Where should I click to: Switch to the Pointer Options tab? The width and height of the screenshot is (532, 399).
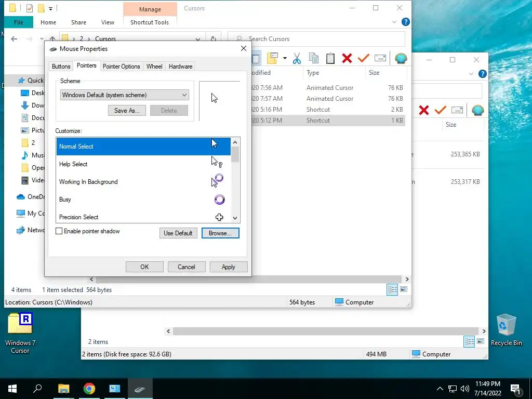(x=122, y=66)
